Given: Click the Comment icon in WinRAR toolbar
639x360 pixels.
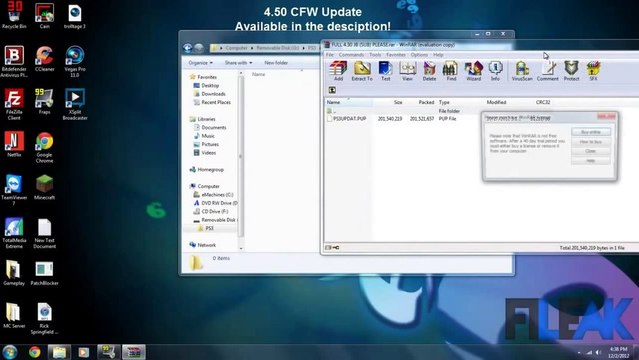Looking at the screenshot, I should tap(547, 71).
